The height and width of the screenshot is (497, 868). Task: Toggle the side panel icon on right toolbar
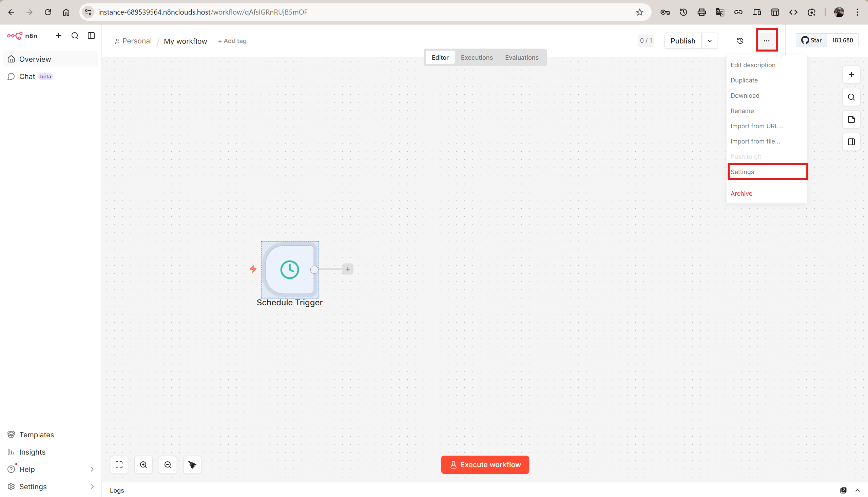coord(851,142)
